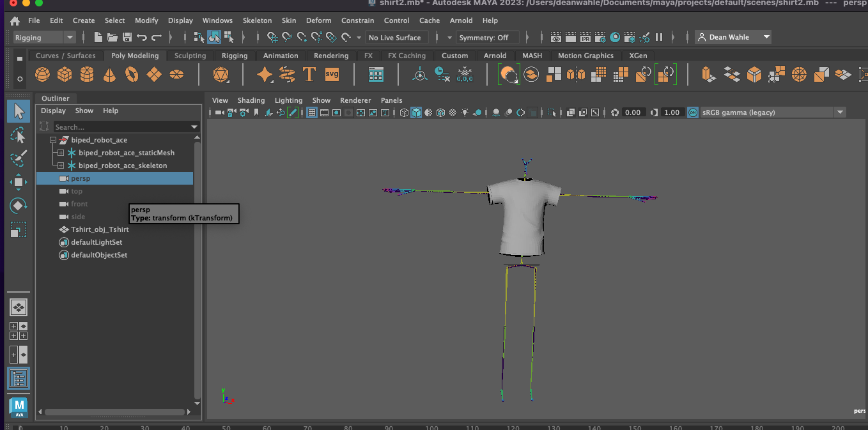This screenshot has width=868, height=430.
Task: Select the polygon sphere shelf icon
Action: (42, 75)
